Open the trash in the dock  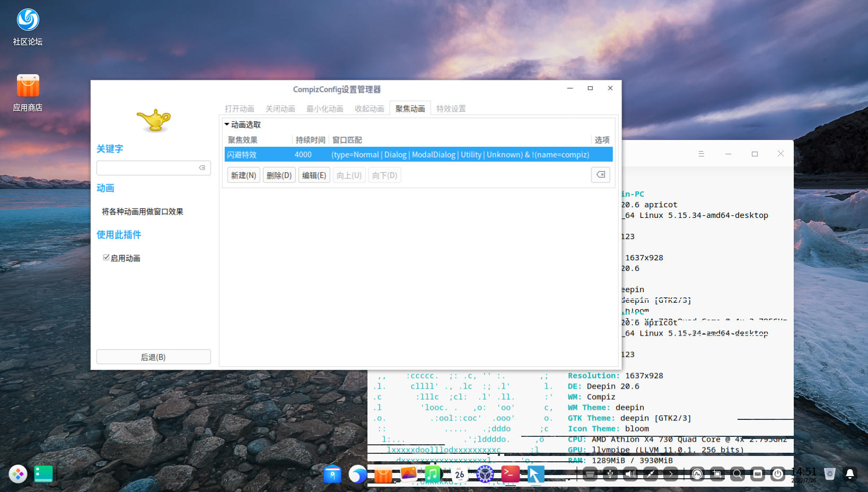(x=830, y=474)
